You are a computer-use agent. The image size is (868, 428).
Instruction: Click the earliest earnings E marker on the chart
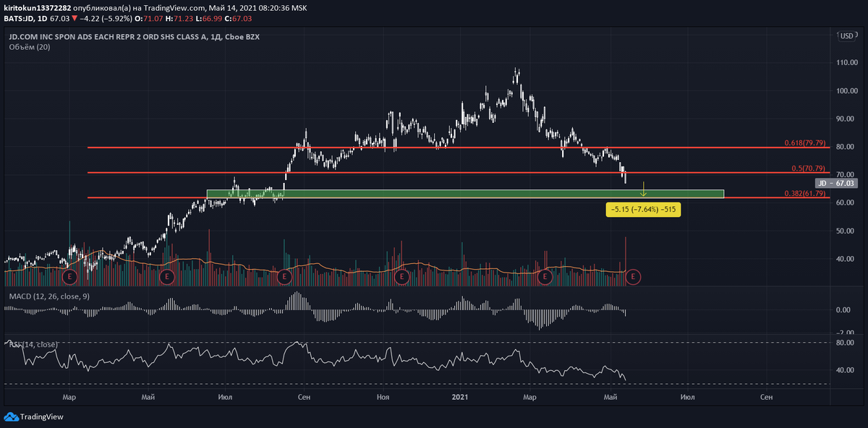point(69,276)
